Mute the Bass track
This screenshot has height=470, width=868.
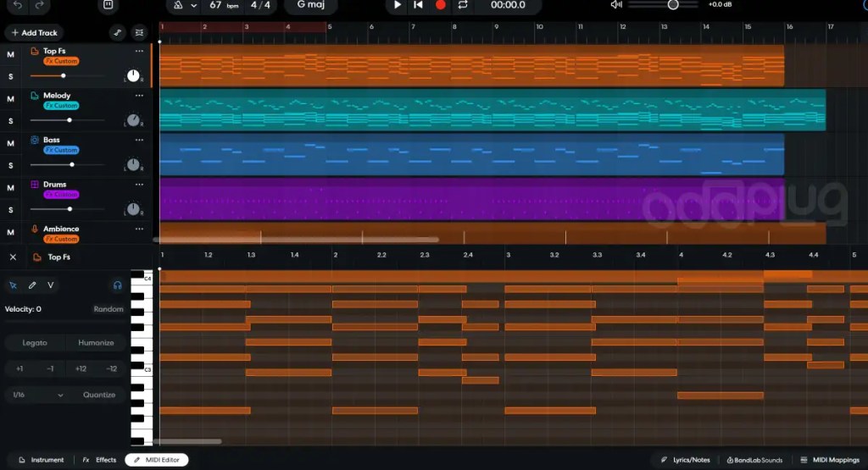click(10, 143)
